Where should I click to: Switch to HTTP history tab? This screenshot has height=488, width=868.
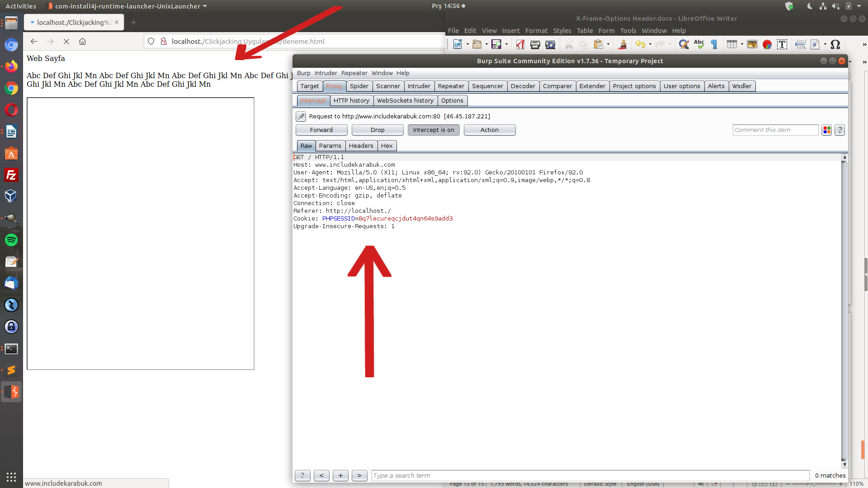tap(351, 101)
